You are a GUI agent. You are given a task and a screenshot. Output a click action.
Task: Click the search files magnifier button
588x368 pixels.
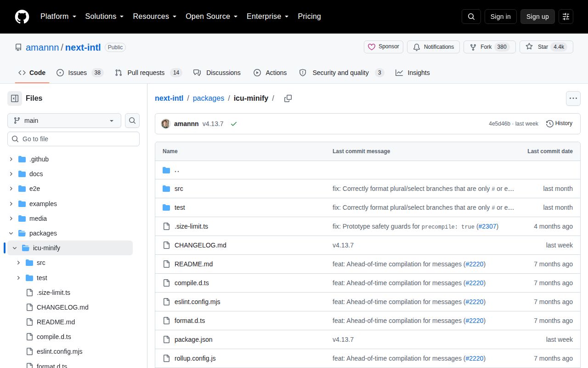[x=132, y=121]
